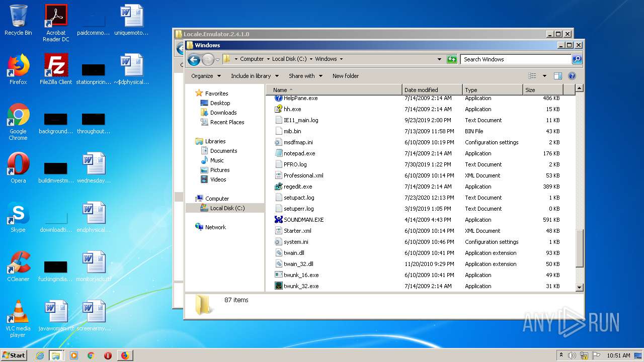Select the SOUNDMAN.EXE file icon
Viewport: 644px width, 362px height.
[x=279, y=220]
